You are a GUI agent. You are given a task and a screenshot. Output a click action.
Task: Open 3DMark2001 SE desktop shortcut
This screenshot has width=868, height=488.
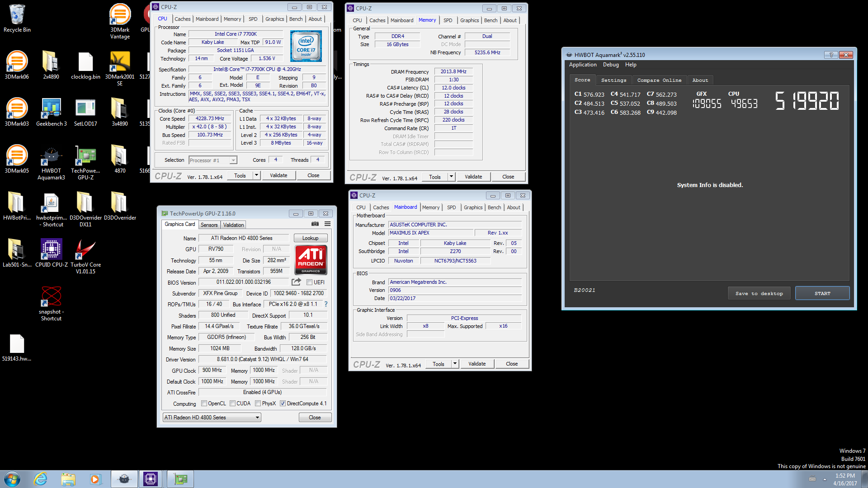point(120,68)
